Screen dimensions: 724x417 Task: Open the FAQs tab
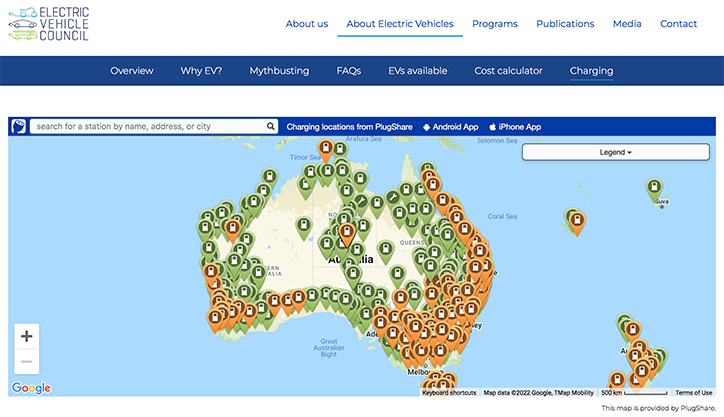(349, 71)
